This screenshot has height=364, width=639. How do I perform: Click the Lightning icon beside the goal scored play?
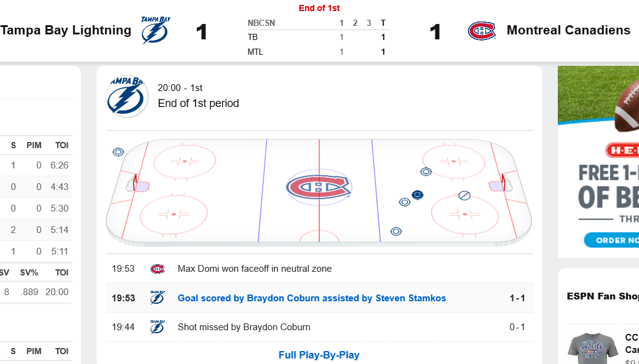[157, 298]
